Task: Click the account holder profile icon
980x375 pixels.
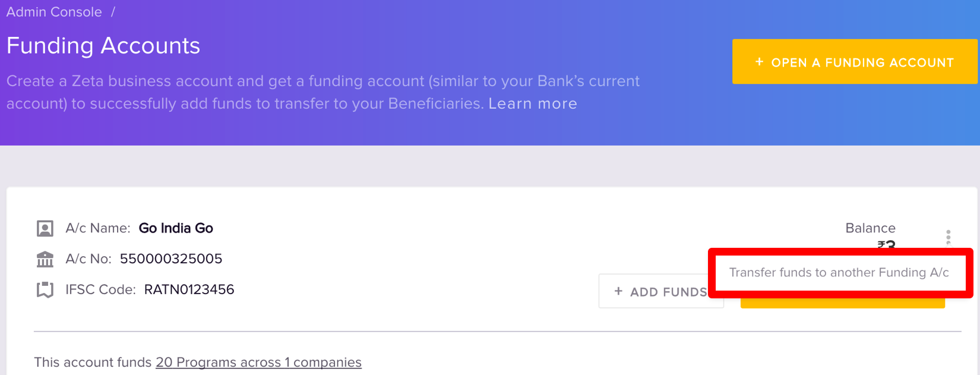Action: 45,228
